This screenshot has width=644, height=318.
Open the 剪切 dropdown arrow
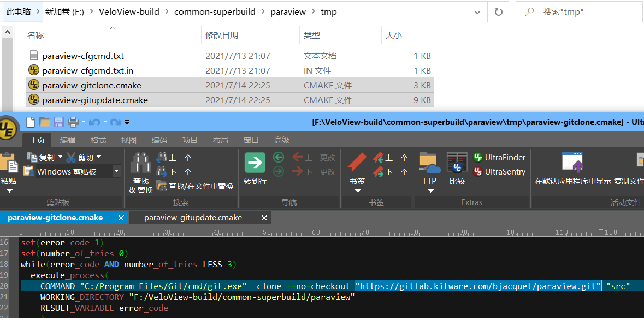pyautogui.click(x=98, y=157)
